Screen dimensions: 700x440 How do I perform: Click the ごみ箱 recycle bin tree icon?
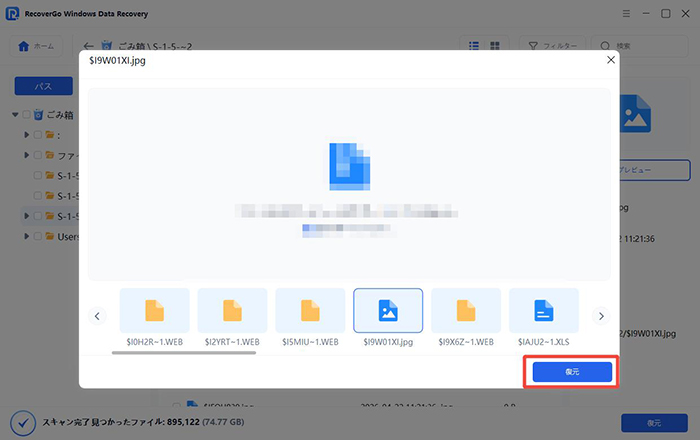[x=38, y=115]
